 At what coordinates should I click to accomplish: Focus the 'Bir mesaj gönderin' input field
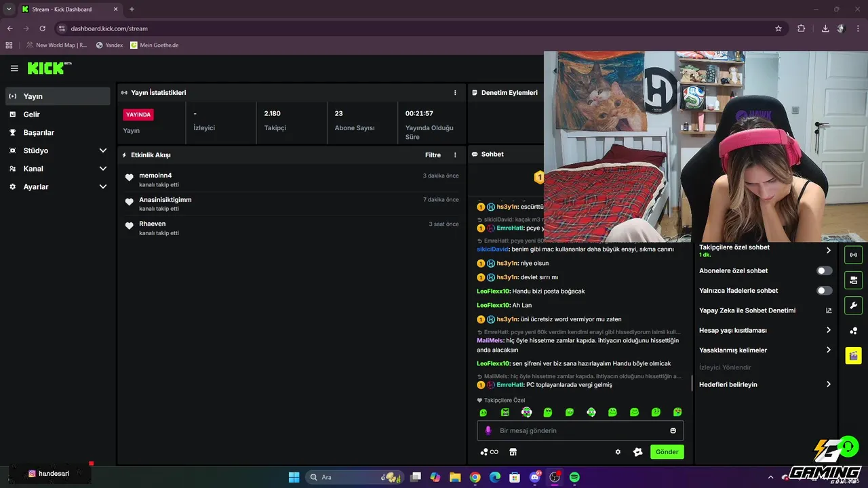coord(580,430)
